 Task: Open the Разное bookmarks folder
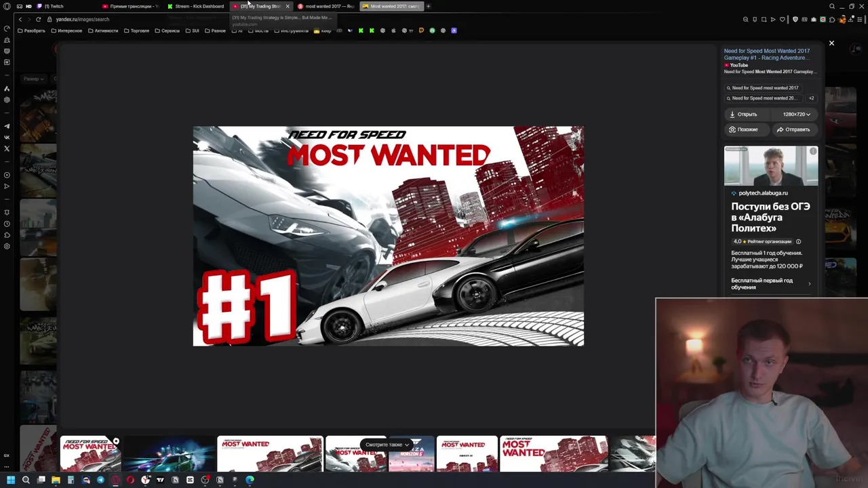tap(214, 30)
